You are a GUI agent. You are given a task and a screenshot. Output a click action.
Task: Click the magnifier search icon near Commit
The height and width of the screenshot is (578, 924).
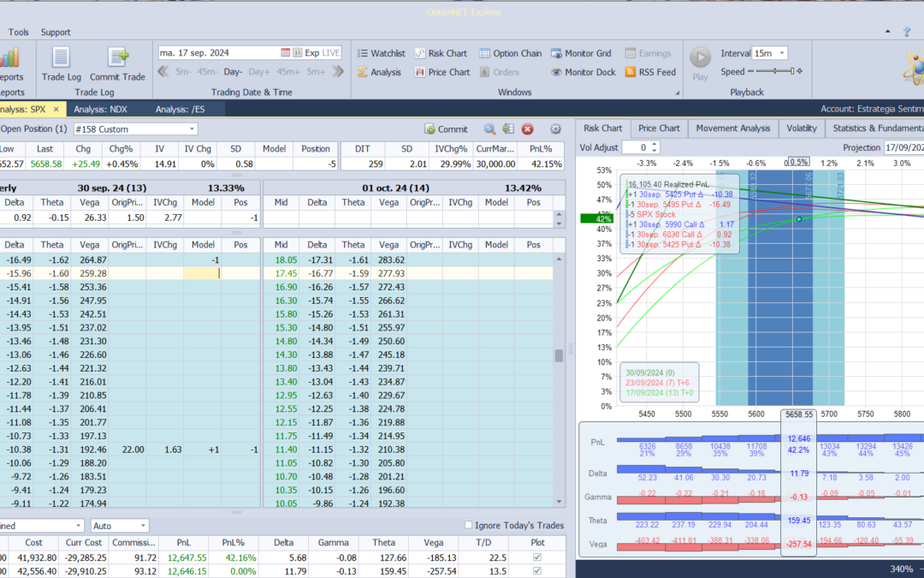coord(490,129)
